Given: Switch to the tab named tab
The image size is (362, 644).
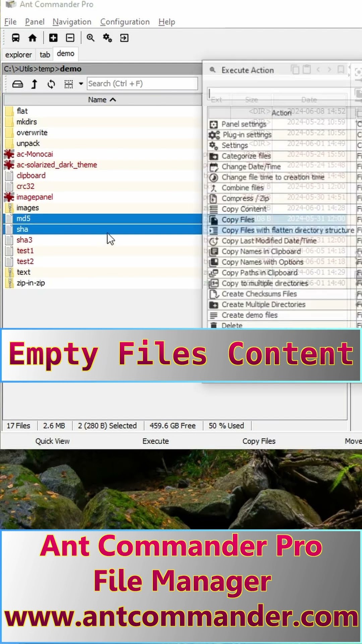Looking at the screenshot, I should click(45, 54).
